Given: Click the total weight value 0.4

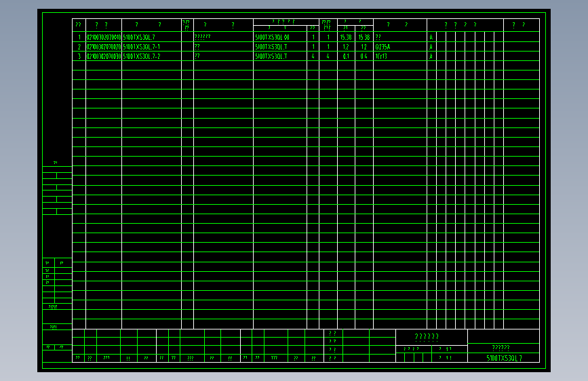Looking at the screenshot, I should click(x=364, y=56).
